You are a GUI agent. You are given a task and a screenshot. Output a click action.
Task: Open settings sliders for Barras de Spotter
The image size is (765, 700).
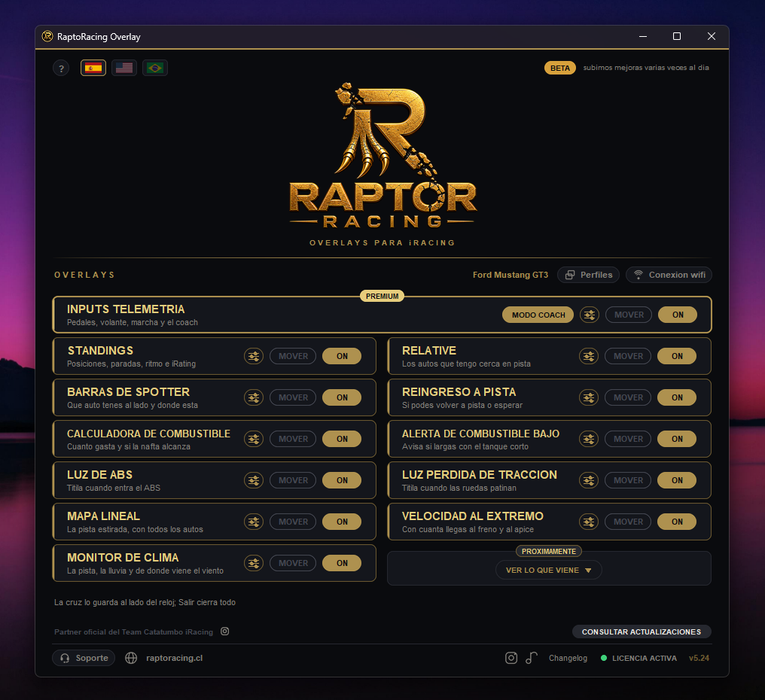(254, 397)
